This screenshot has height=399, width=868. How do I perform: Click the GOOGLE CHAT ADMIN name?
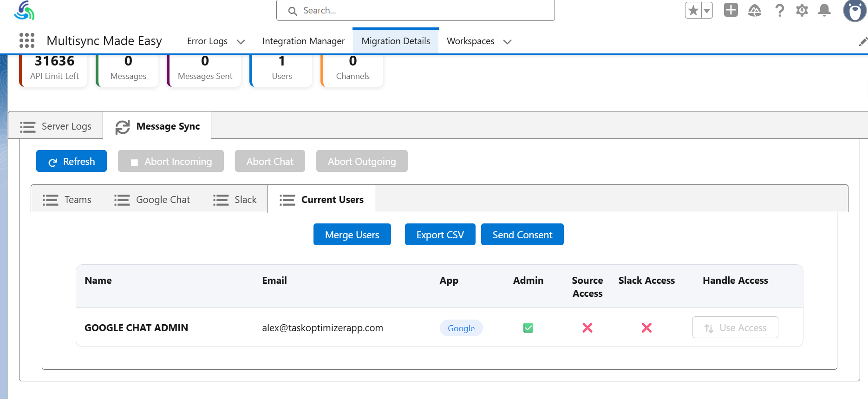click(x=136, y=327)
